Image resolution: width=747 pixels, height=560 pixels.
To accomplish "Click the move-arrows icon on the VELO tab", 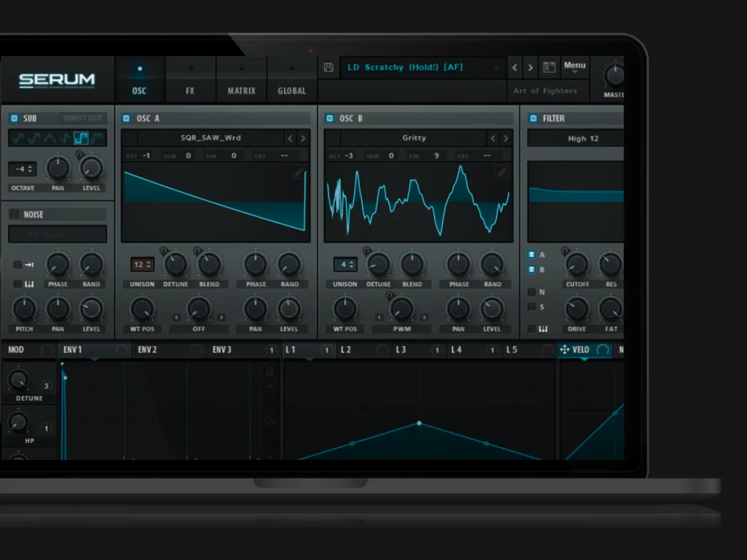I will [x=565, y=350].
